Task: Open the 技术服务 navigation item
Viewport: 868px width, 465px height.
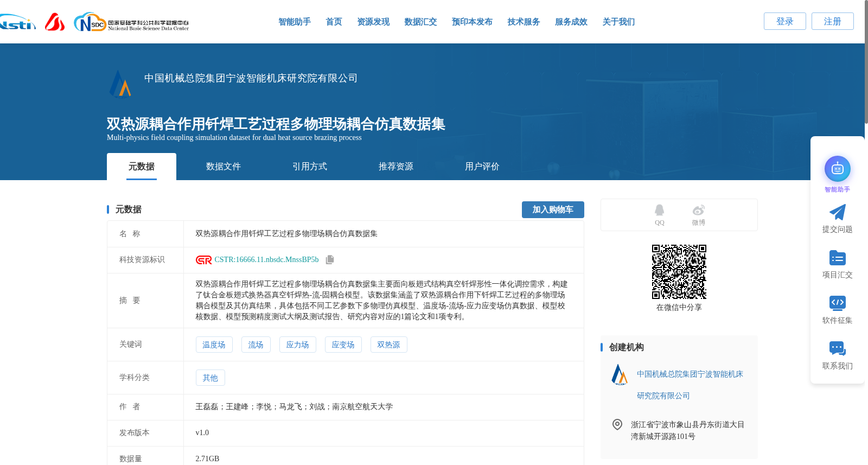Action: 524,22
